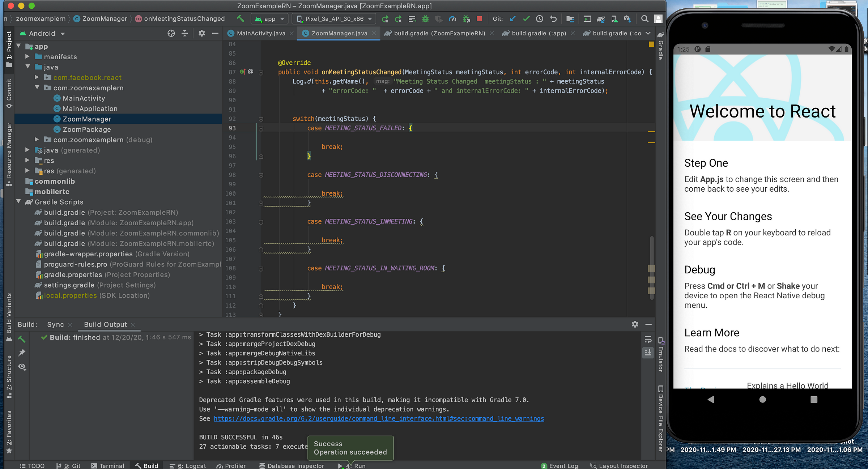Open Search Everywhere magnifier icon
Image resolution: width=868 pixels, height=469 pixels.
point(644,19)
